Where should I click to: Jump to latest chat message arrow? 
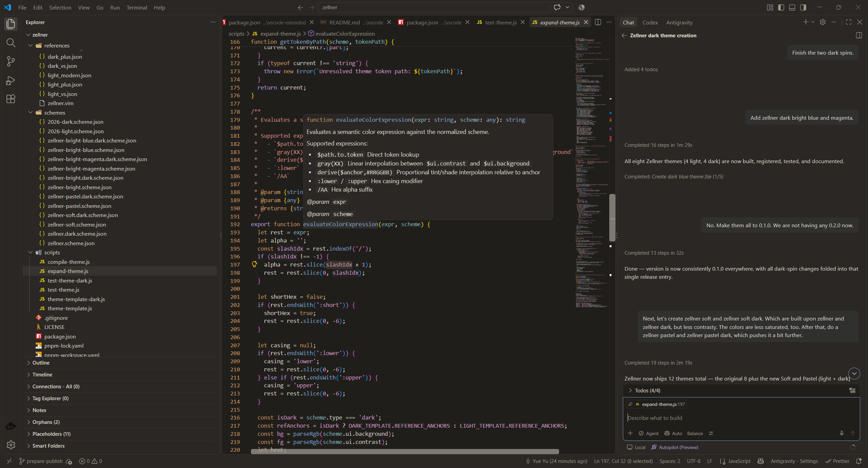(x=854, y=373)
